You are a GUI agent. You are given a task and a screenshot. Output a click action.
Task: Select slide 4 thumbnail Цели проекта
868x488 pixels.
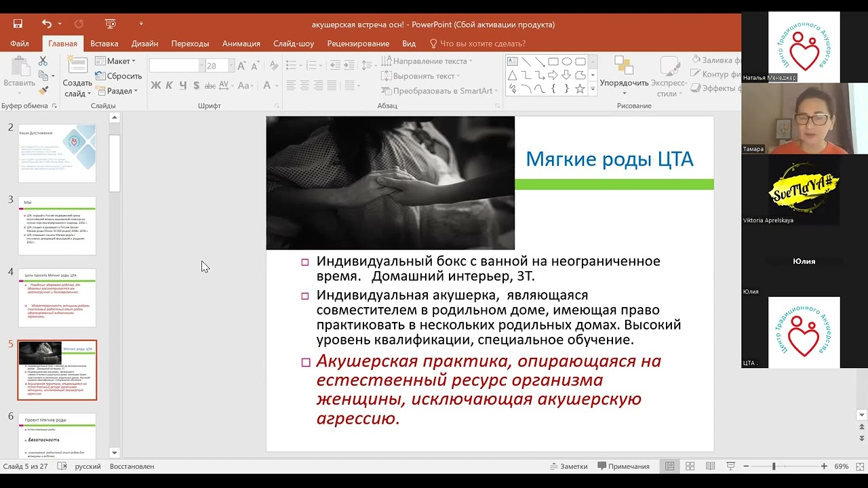point(57,298)
